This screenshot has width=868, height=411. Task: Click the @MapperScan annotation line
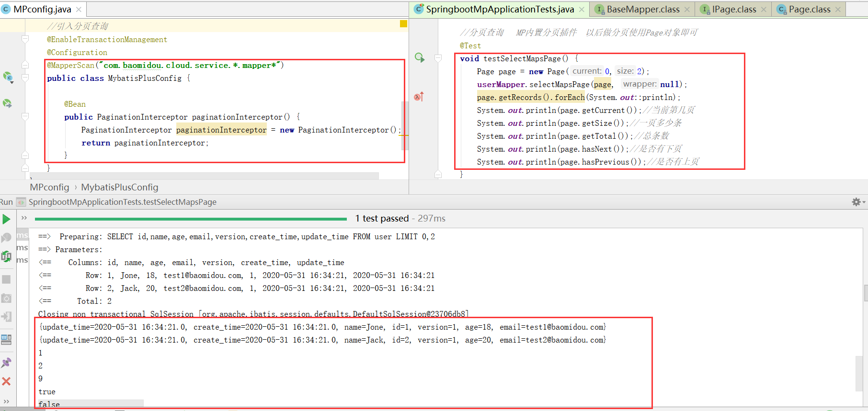tap(165, 65)
